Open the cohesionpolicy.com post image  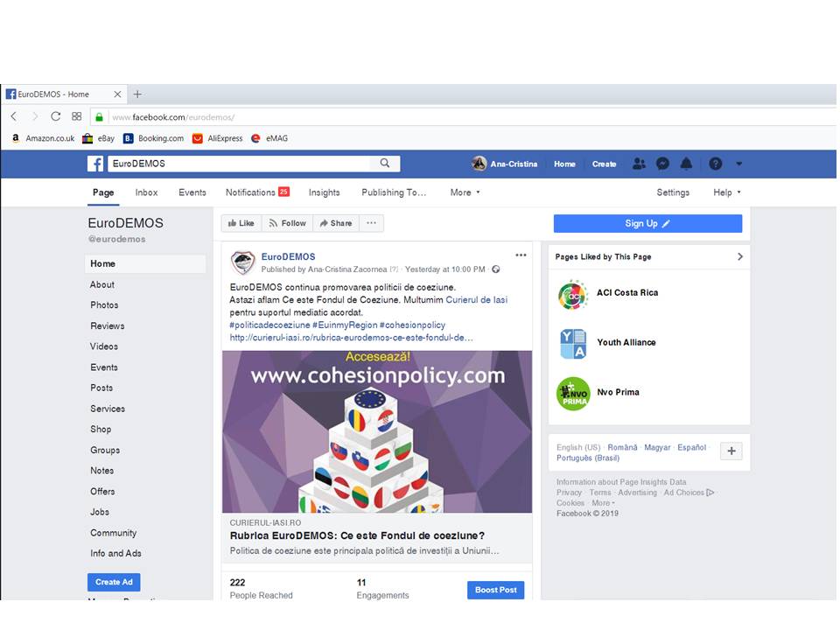tap(377, 431)
